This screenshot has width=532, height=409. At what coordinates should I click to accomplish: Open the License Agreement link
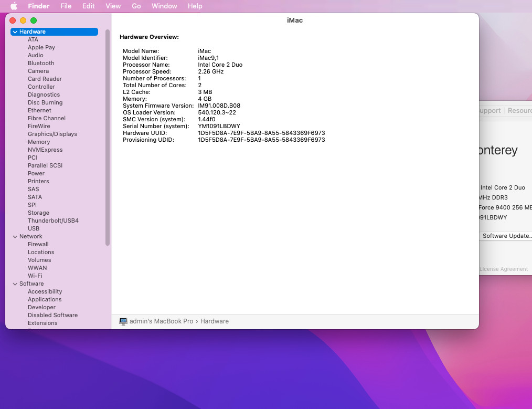pos(504,269)
